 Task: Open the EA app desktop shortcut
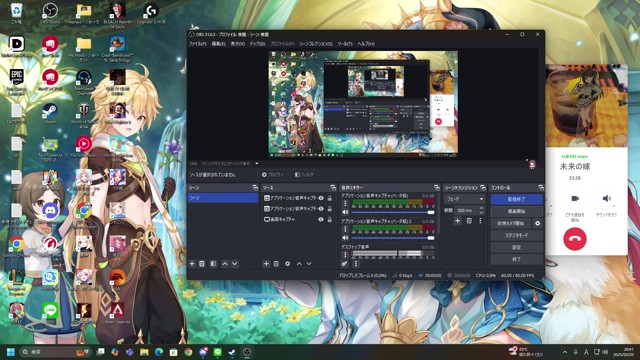click(118, 280)
